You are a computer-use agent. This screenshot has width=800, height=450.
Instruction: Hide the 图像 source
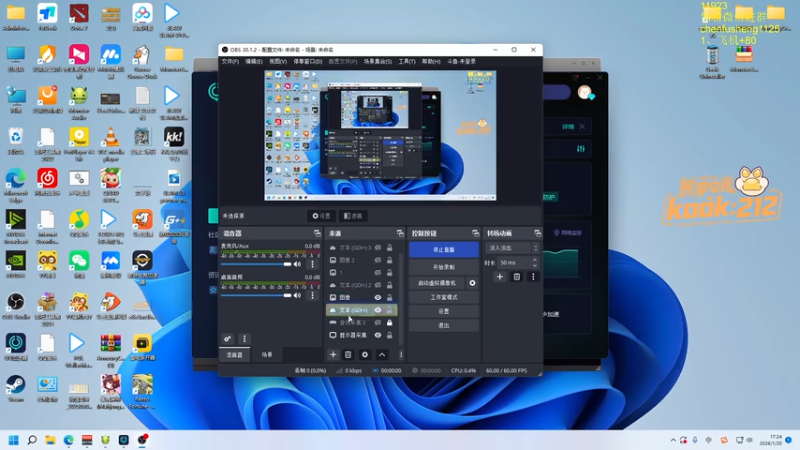pos(378,297)
